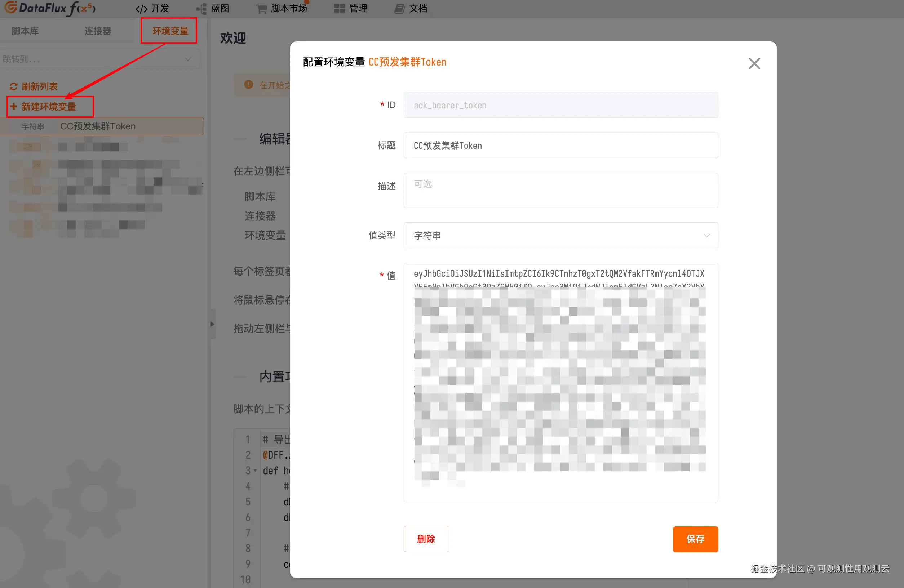Screen dimensions: 904x588
Task: Click the plus icon for 新建环境变量
Action: (x=14, y=106)
